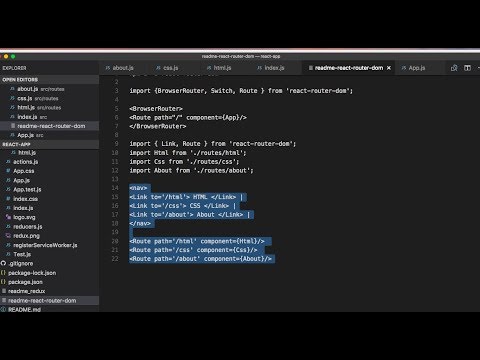Click the BrowserRouter, Switch, Route import line
This screenshot has height=360, width=480.
[241, 91]
